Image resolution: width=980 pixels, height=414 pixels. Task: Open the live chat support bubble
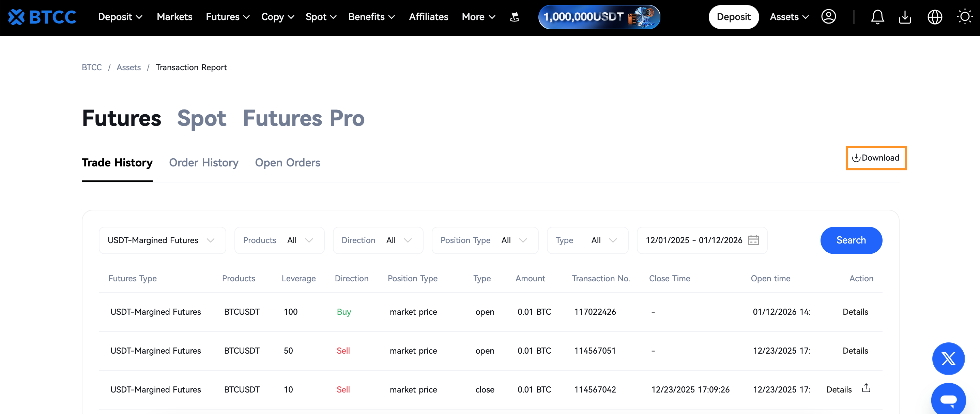click(x=948, y=399)
